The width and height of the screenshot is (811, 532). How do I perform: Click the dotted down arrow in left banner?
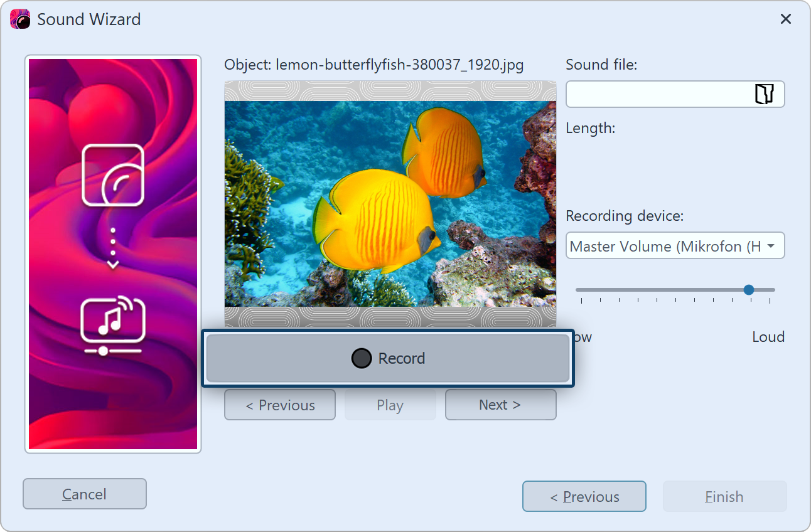(113, 249)
